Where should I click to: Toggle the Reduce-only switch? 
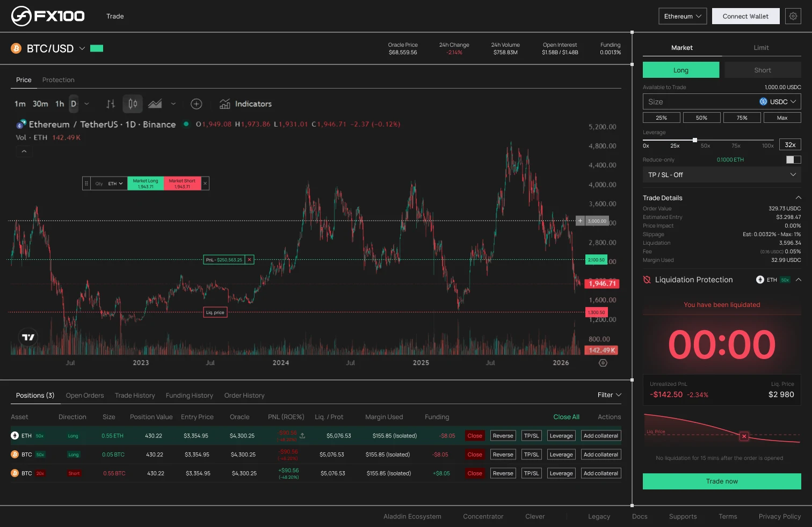point(793,159)
